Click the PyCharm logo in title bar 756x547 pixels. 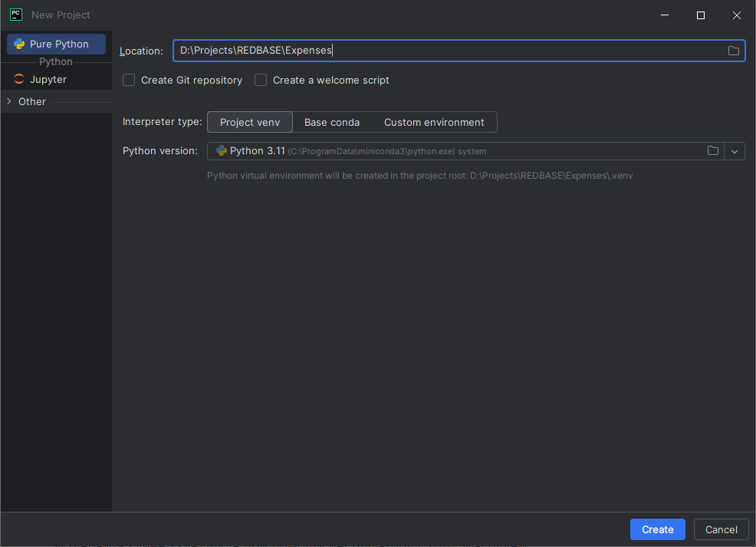click(x=16, y=15)
